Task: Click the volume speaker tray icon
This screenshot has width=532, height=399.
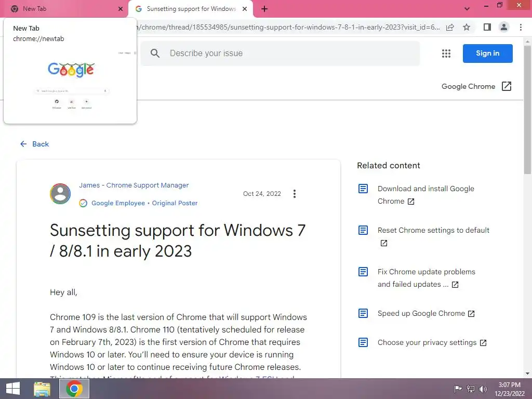Action: [x=483, y=389]
